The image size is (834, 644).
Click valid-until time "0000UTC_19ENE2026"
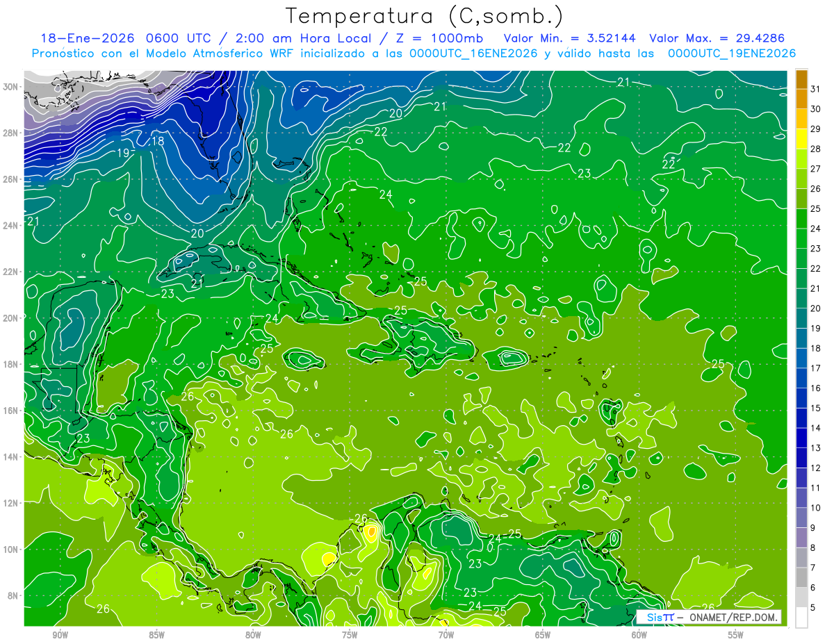pyautogui.click(x=732, y=53)
